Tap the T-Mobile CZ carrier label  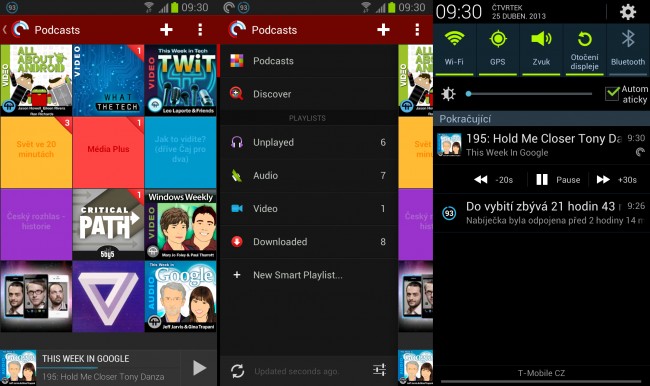pos(541,373)
